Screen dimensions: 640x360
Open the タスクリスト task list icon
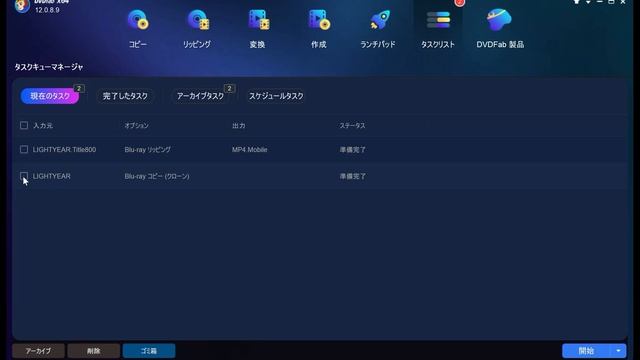point(438,20)
